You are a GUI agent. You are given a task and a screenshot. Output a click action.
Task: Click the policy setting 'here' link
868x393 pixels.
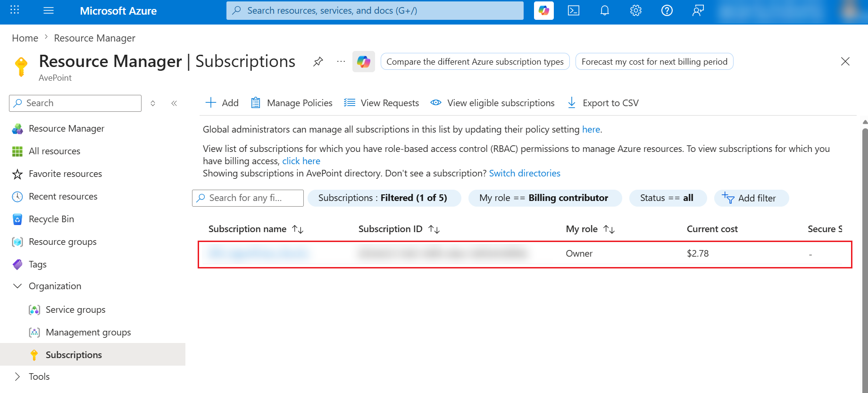pyautogui.click(x=591, y=129)
